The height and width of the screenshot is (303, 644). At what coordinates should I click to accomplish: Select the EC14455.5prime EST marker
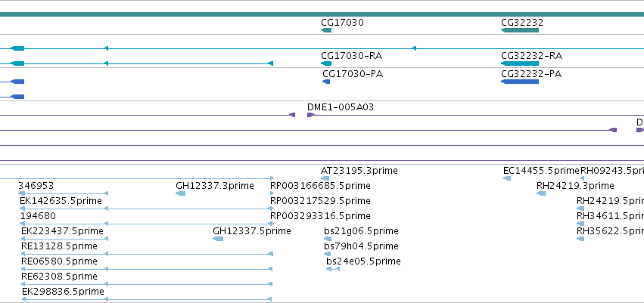point(507,178)
